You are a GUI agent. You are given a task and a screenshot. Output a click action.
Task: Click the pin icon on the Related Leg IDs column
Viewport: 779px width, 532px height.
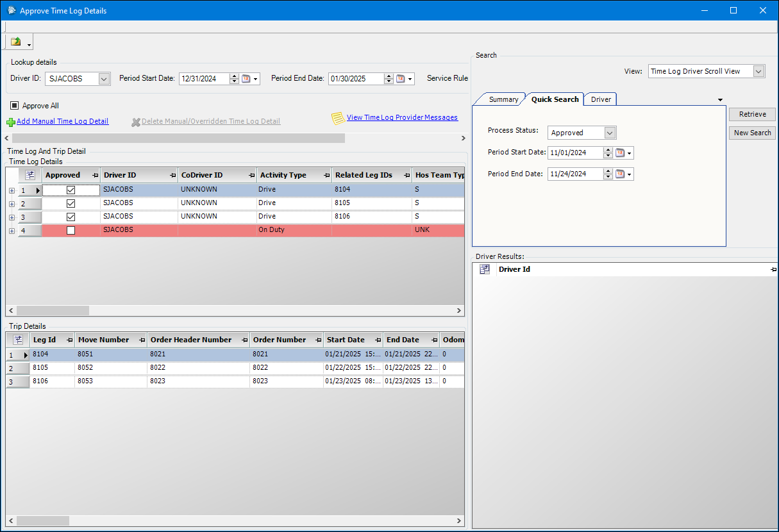pyautogui.click(x=406, y=176)
